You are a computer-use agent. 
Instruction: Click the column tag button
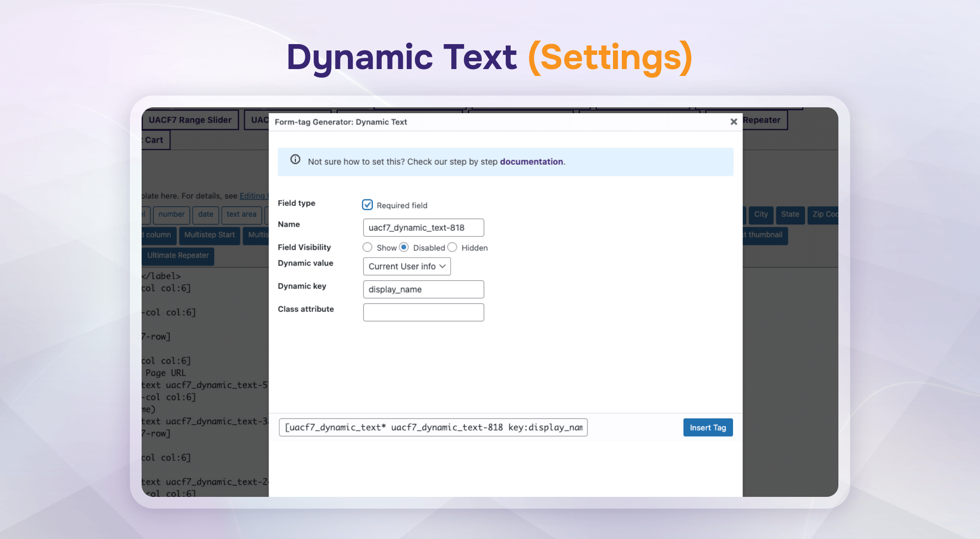click(158, 235)
